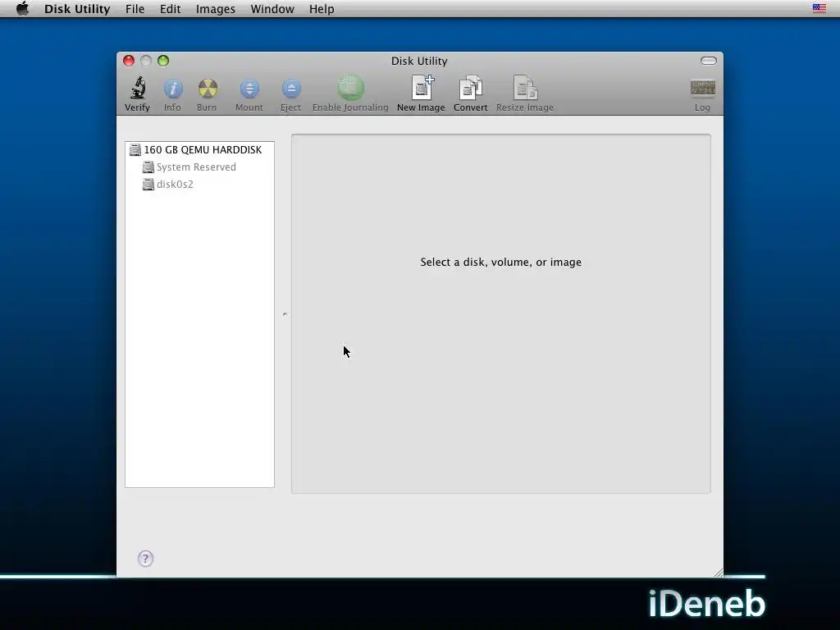Click the window resize grip corner
This screenshot has width=840, height=630.
(718, 572)
